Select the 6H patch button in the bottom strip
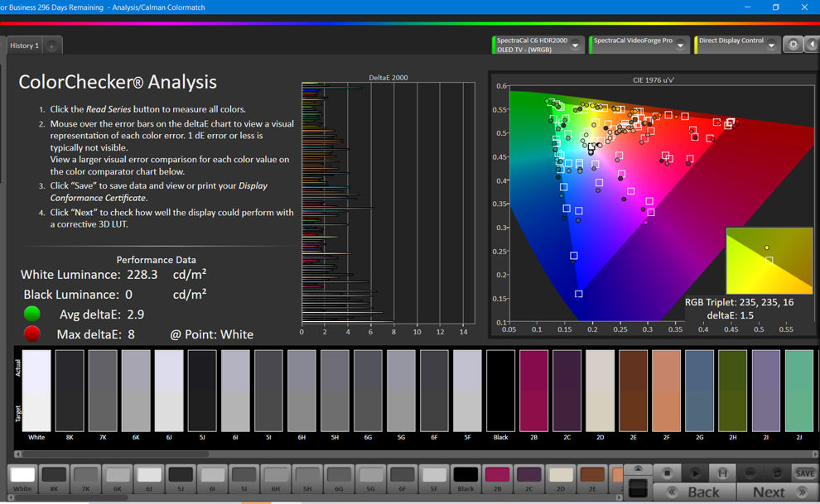Screen dimensions: 820x504 (x=276, y=479)
